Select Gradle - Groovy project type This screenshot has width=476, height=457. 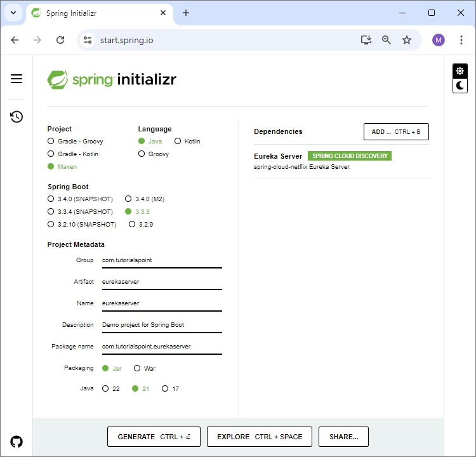pyautogui.click(x=76, y=141)
